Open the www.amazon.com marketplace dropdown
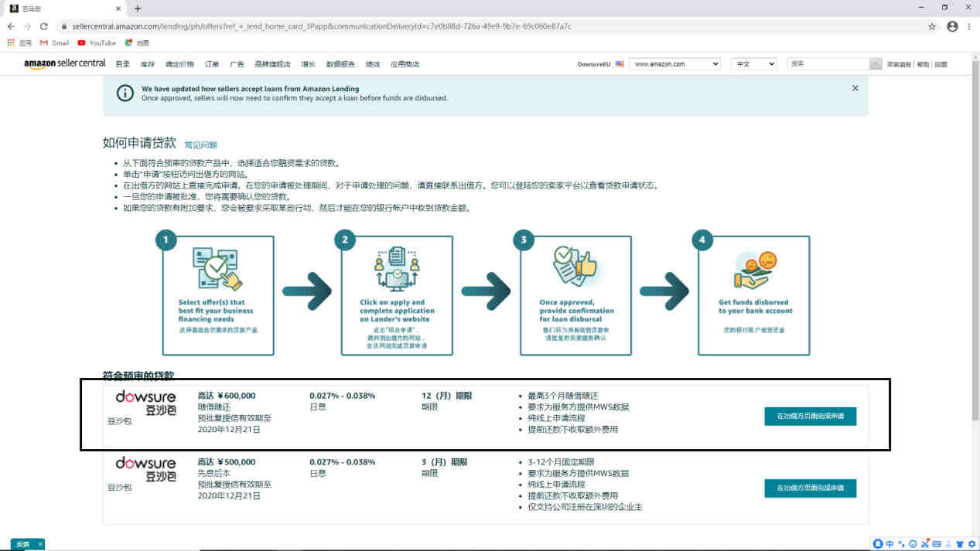The image size is (980, 551). 674,64
